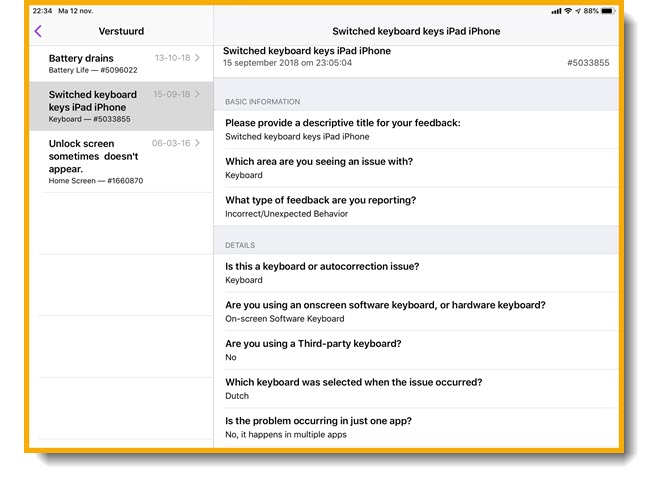
Task: Select Switched keyboard keys iPad iPhone item
Action: pyautogui.click(x=122, y=106)
